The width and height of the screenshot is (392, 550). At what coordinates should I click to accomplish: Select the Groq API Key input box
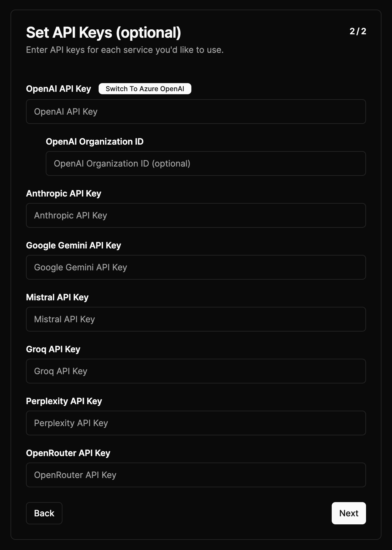pos(196,371)
